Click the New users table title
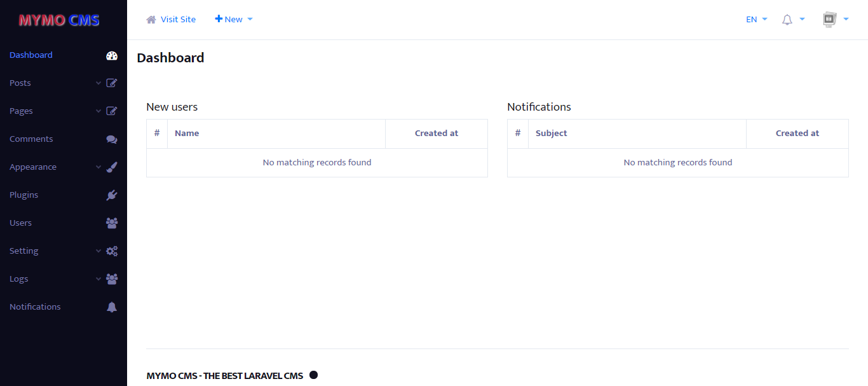 (x=172, y=107)
